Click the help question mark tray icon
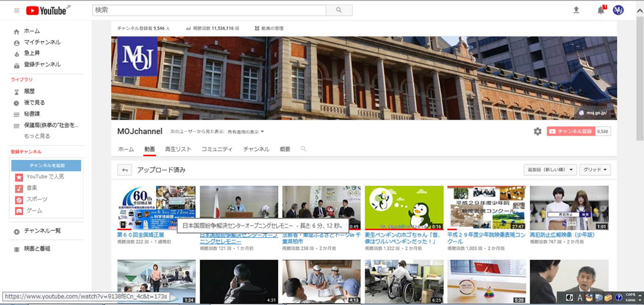 tap(619, 298)
